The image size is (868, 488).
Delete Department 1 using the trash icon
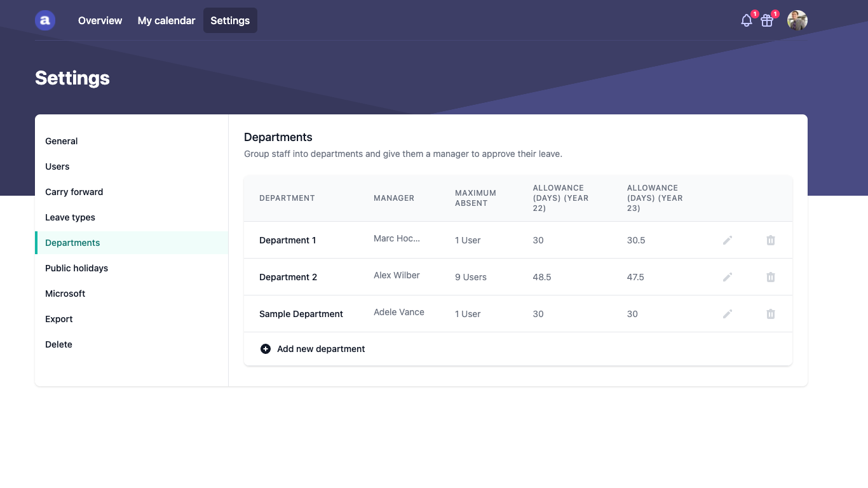pos(770,240)
